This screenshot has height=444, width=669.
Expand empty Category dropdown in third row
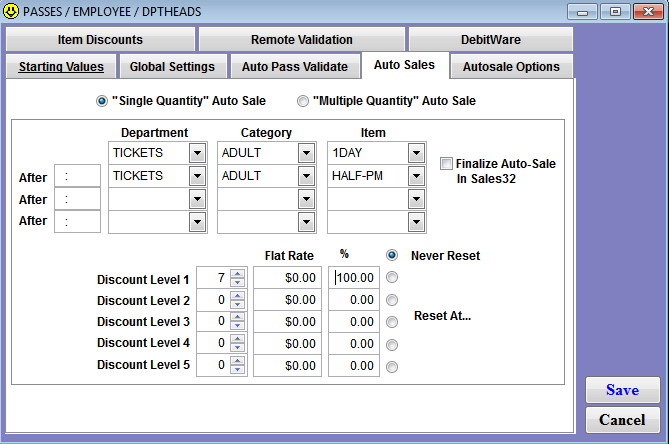pyautogui.click(x=306, y=199)
